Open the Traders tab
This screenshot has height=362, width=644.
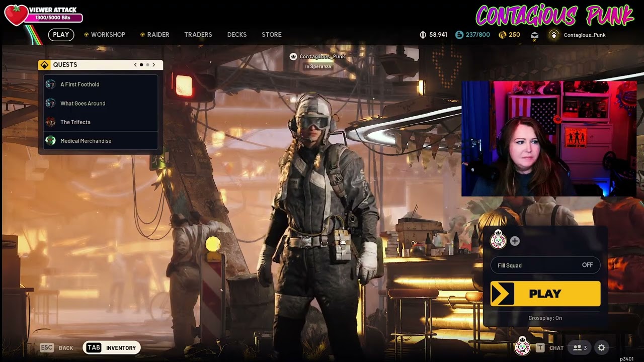pyautogui.click(x=198, y=35)
